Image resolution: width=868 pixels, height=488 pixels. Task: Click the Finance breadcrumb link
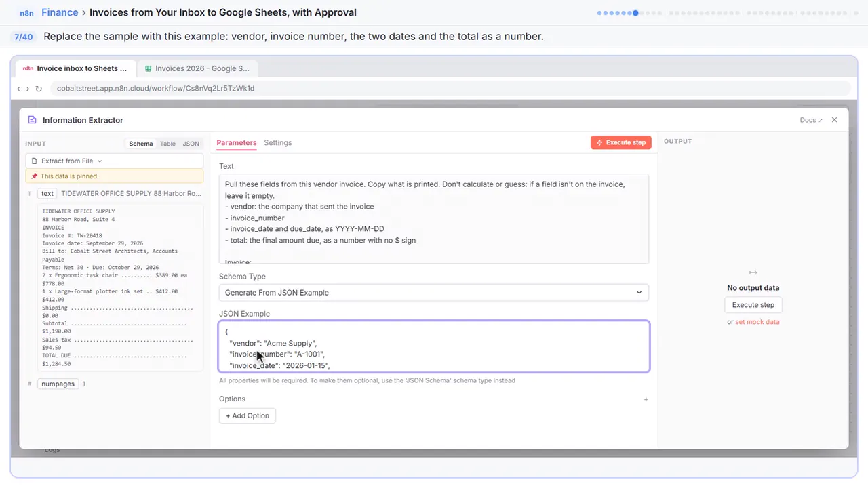pos(60,12)
